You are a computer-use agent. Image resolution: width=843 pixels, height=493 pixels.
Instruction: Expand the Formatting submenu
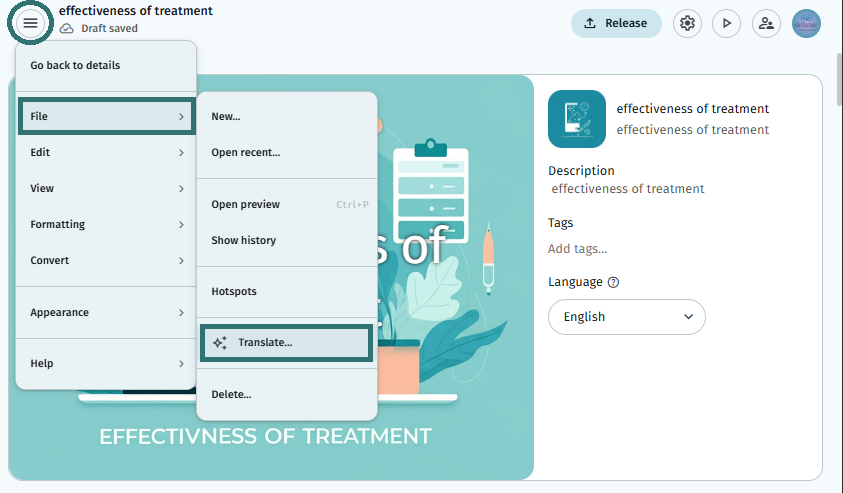click(106, 224)
